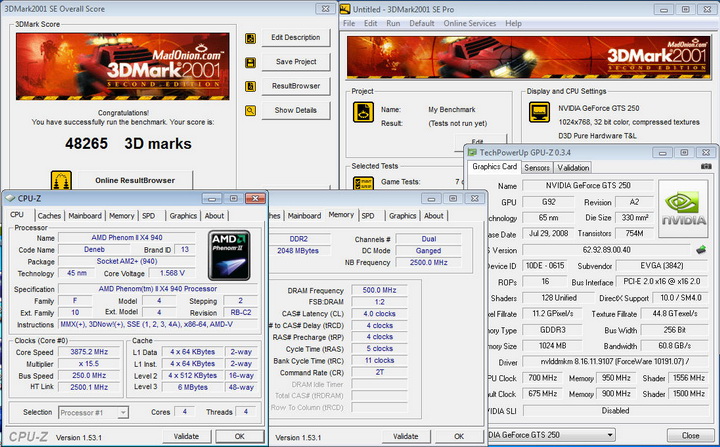Click the Show Details magnifier icon
Screen dimensions: 720x447
[251, 111]
